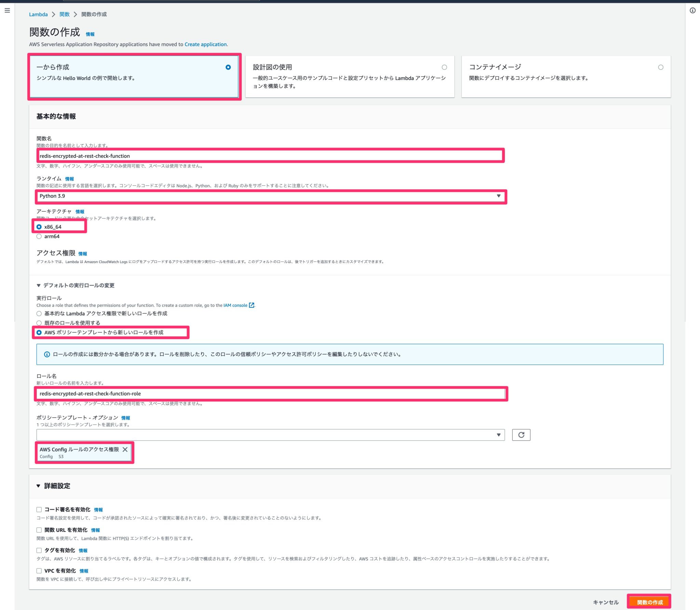Open the ポリシーテンプレート dropdown
Image resolution: width=700 pixels, height=610 pixels.
(498, 434)
